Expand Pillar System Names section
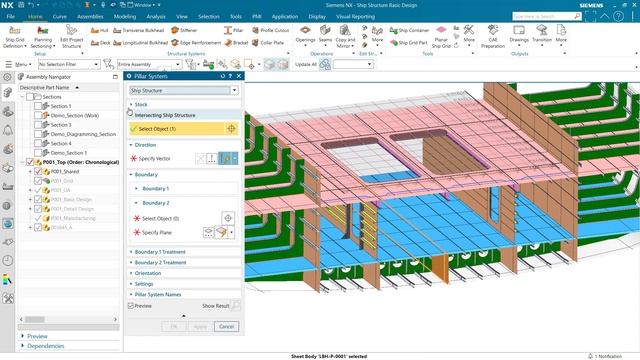 pyautogui.click(x=158, y=294)
